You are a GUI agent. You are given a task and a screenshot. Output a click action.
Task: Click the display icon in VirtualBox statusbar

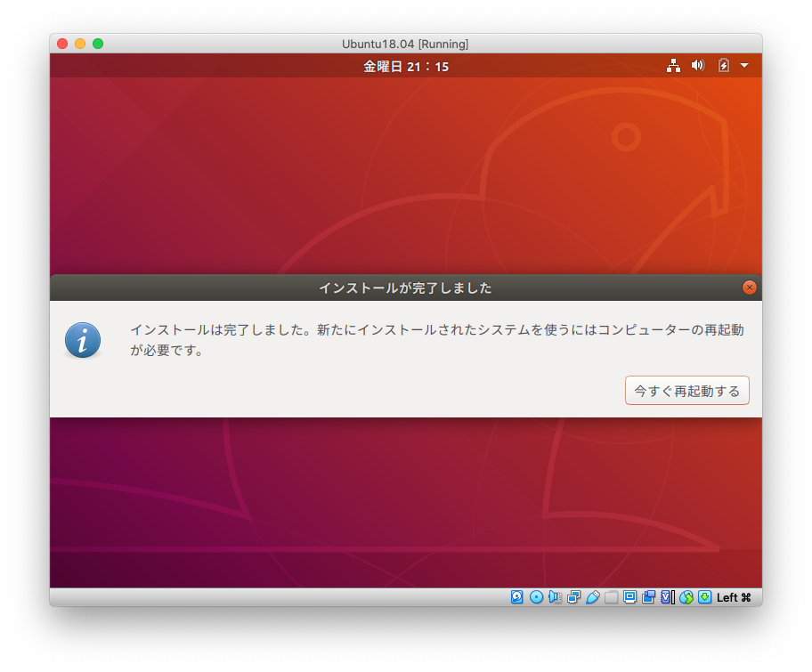tap(629, 597)
